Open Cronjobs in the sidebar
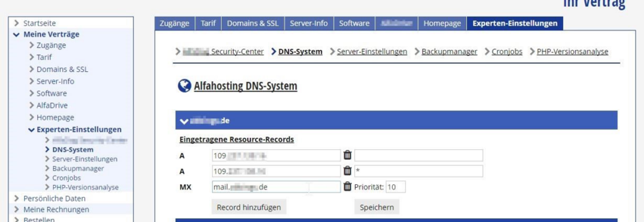 [x=67, y=178]
